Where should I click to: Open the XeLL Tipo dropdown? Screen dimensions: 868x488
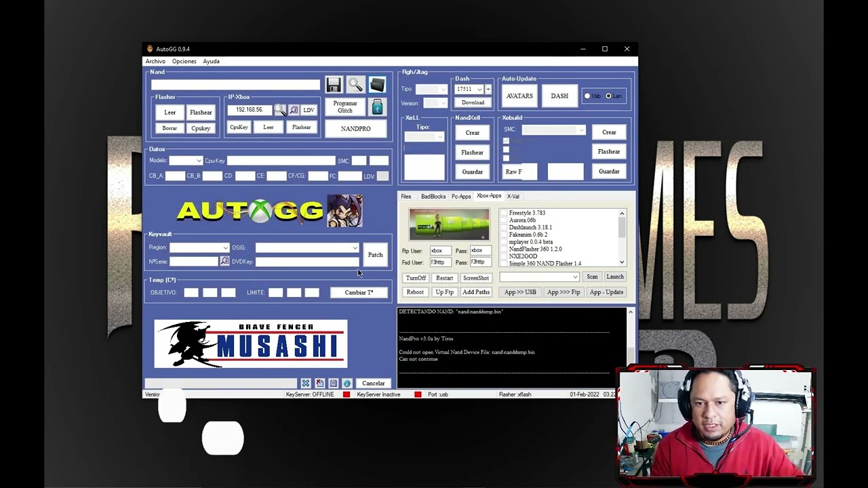tap(425, 137)
